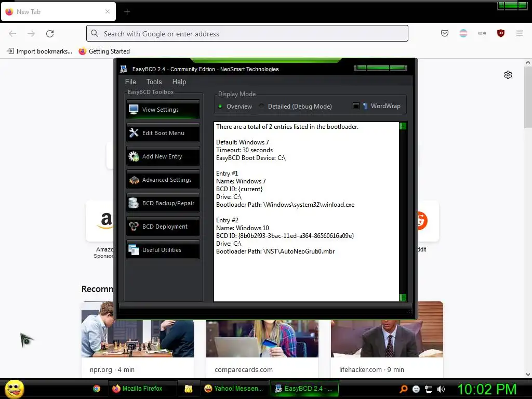The height and width of the screenshot is (399, 532).
Task: Open Useful Utilities in EasyBCD
Action: tap(163, 250)
